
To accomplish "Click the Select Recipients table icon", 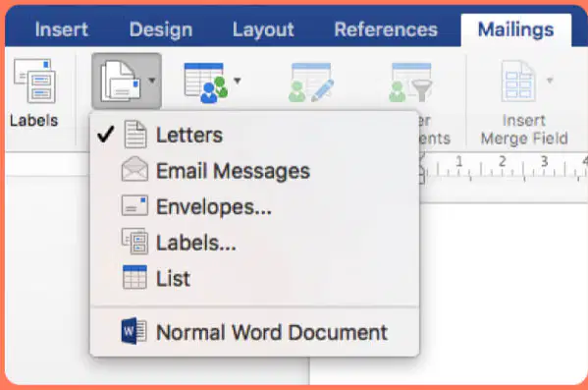I will coord(206,83).
